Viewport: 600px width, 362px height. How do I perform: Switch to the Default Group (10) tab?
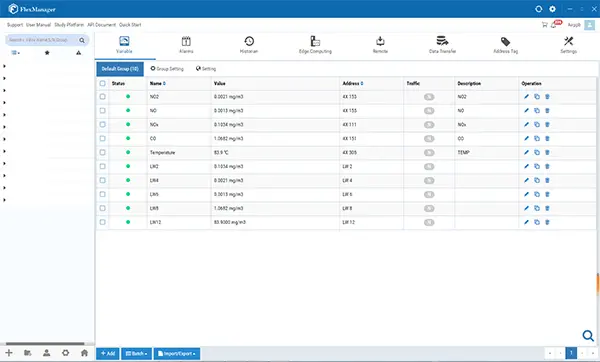point(120,69)
